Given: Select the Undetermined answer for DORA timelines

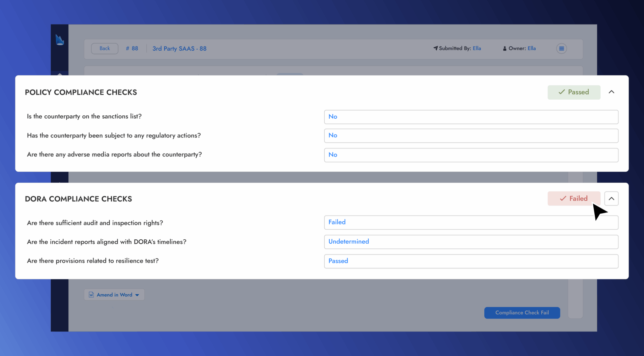Looking at the screenshot, I should (x=471, y=242).
